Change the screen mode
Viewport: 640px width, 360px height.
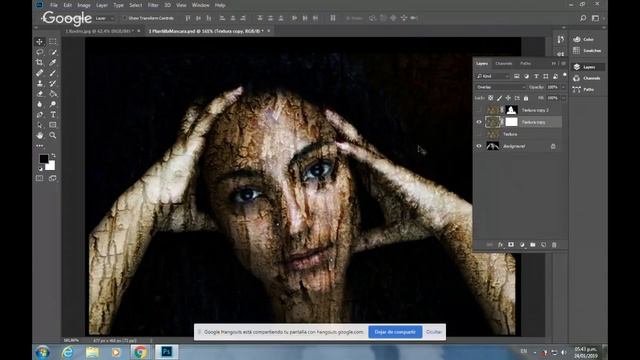pyautogui.click(x=53, y=178)
